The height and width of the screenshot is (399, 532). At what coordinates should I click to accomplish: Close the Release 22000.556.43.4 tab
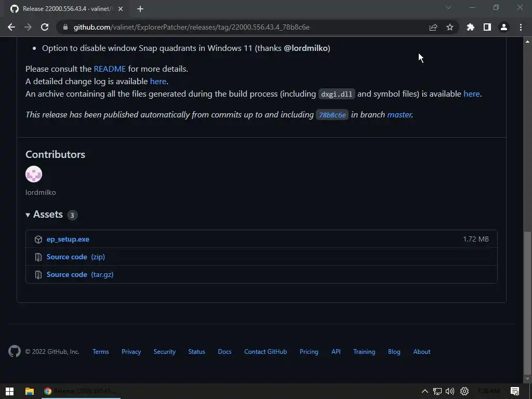pyautogui.click(x=121, y=9)
